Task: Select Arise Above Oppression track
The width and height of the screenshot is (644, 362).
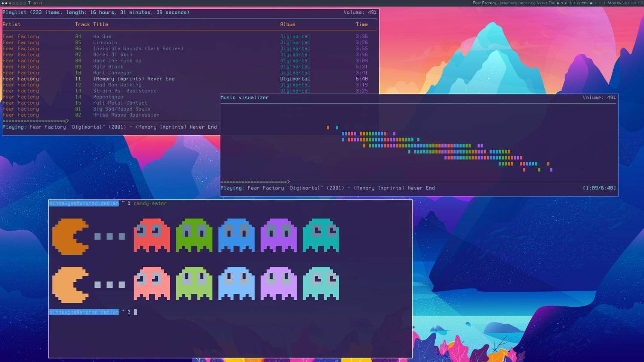Action: coord(111,115)
